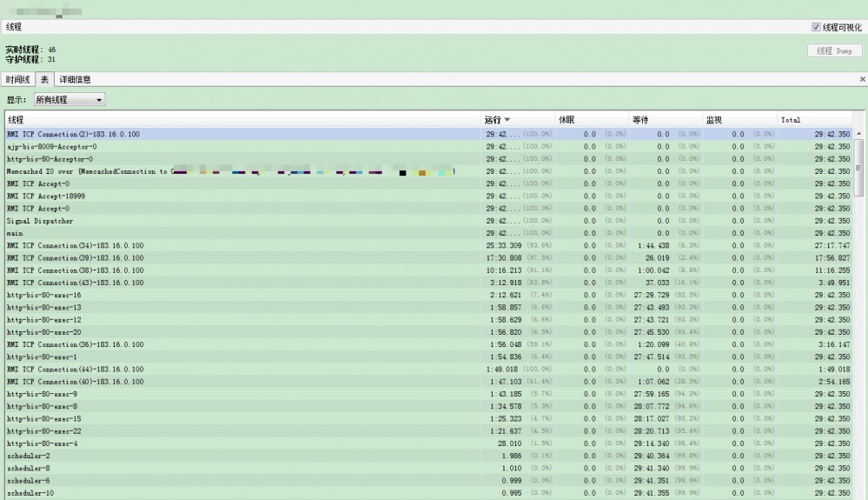868x500 pixels.
Task: Switch to the 表 tab
Action: click(44, 80)
